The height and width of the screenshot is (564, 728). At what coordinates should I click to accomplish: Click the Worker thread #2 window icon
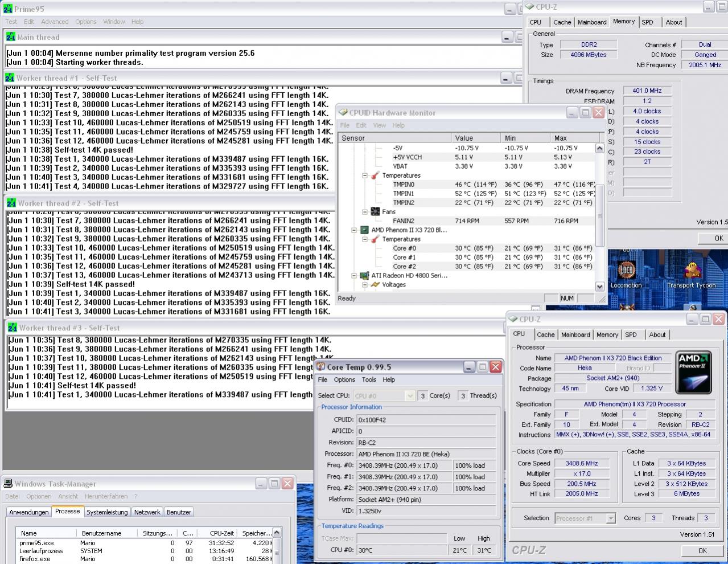coord(11,203)
